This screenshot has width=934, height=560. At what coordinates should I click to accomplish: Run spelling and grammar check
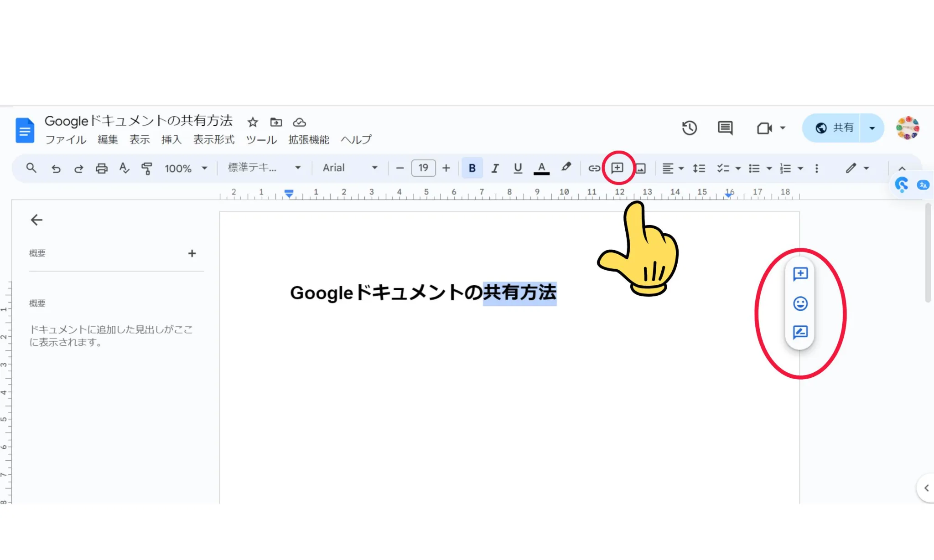tap(124, 168)
